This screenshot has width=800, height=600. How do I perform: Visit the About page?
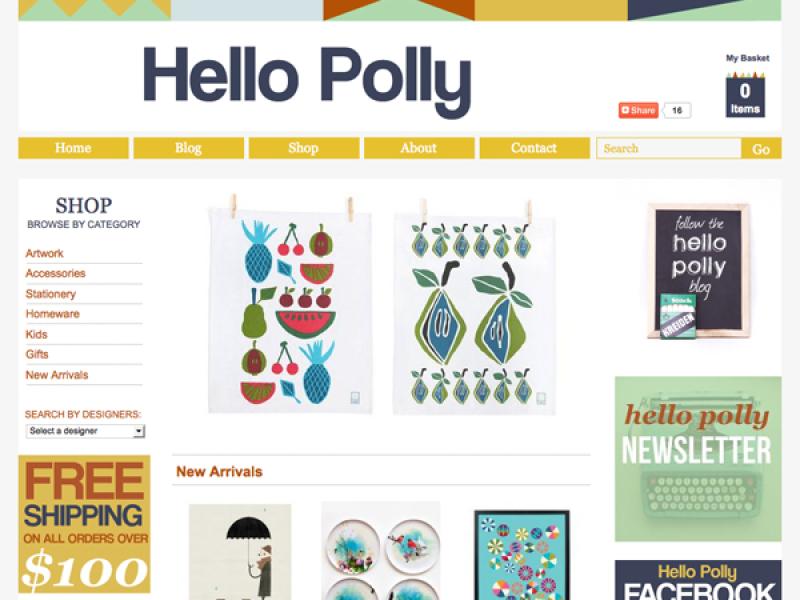click(x=419, y=148)
